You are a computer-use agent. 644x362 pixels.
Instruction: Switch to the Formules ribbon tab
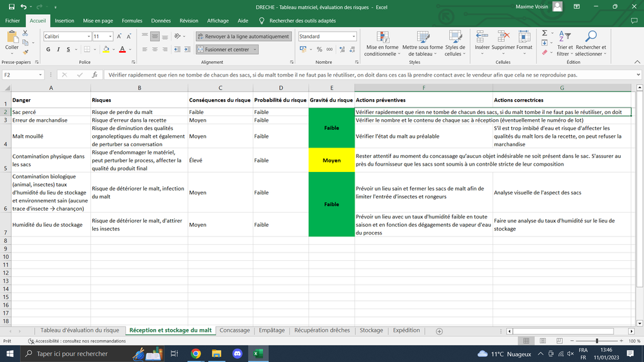pyautogui.click(x=132, y=21)
